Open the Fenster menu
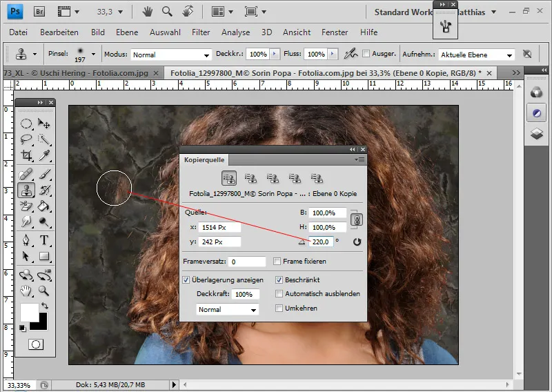The width and height of the screenshot is (552, 392). tap(335, 32)
